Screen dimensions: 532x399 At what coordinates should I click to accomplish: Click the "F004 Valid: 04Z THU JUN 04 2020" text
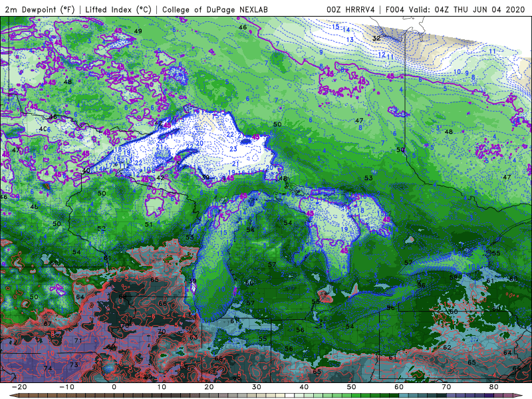pos(456,10)
